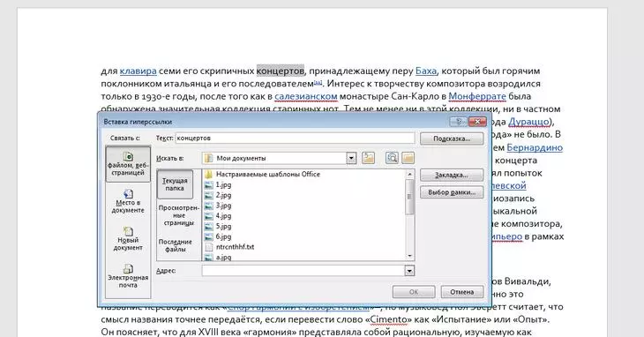The width and height of the screenshot is (644, 337).
Task: Close the 'Вставка гиперссылки' dialog
Action: pyautogui.click(x=477, y=122)
